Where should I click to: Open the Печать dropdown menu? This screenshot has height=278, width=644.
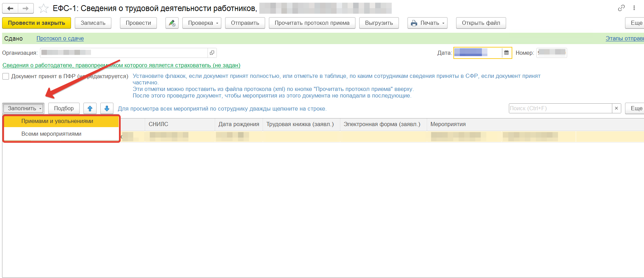427,23
